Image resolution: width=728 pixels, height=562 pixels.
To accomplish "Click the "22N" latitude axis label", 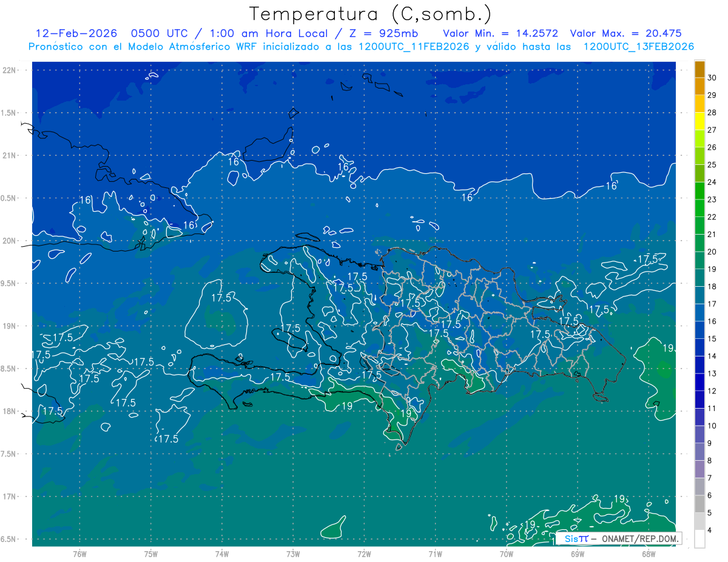I will [x=9, y=70].
